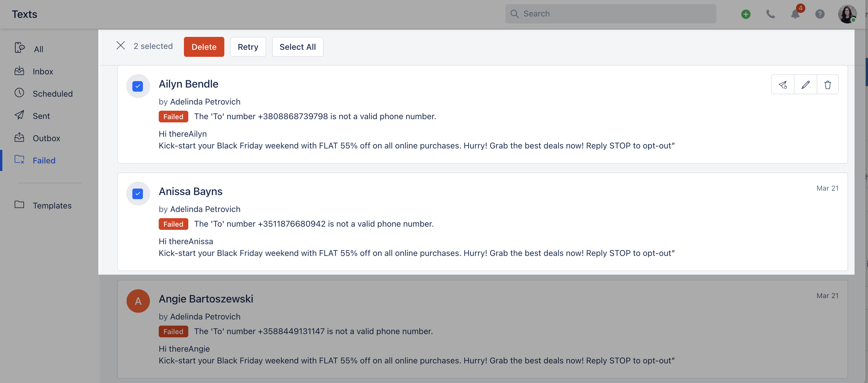The height and width of the screenshot is (383, 868).
Task: Switch to the Inbox folder
Action: click(x=43, y=71)
